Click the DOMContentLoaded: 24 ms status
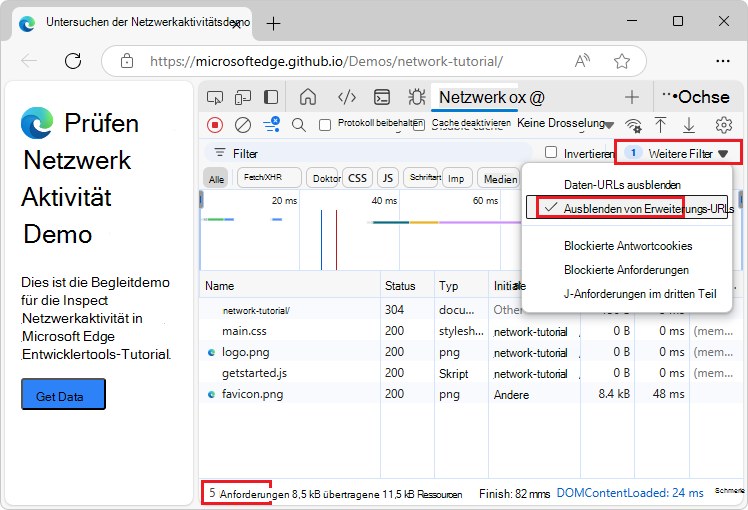748x510 pixels. click(x=630, y=493)
